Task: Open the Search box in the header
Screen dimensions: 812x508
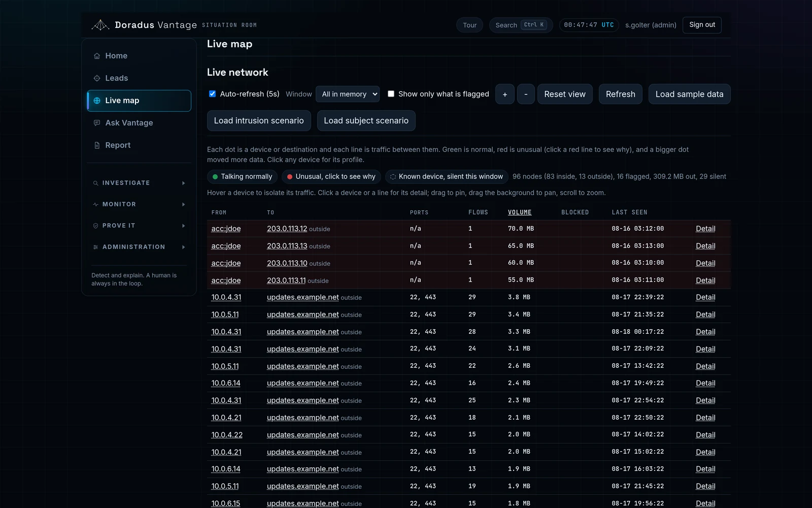Action: 521,25
